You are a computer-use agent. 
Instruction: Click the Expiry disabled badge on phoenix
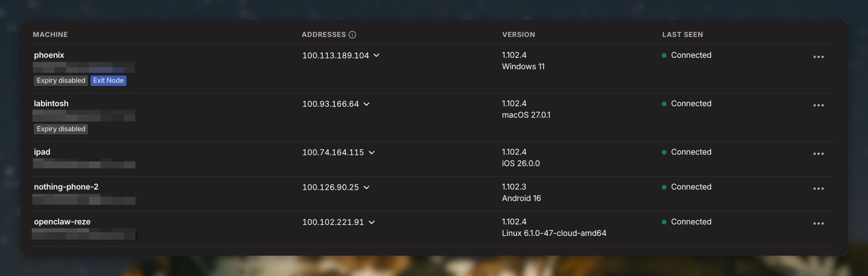61,81
